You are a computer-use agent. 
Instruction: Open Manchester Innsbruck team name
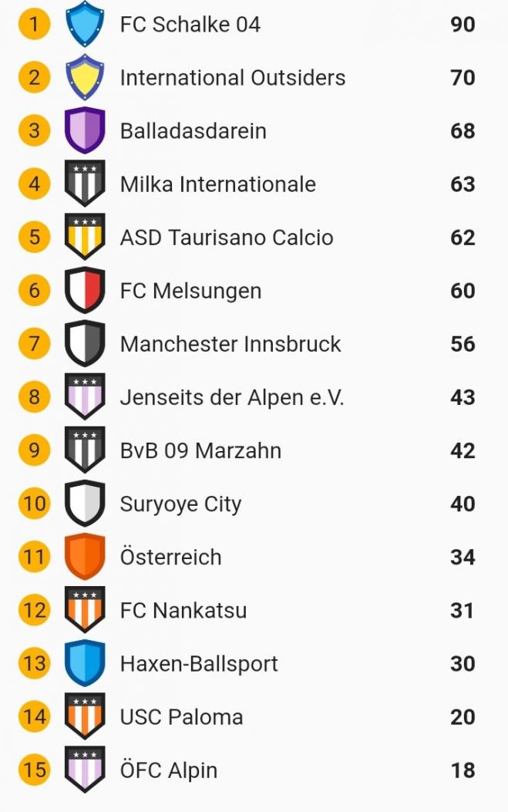click(x=230, y=344)
